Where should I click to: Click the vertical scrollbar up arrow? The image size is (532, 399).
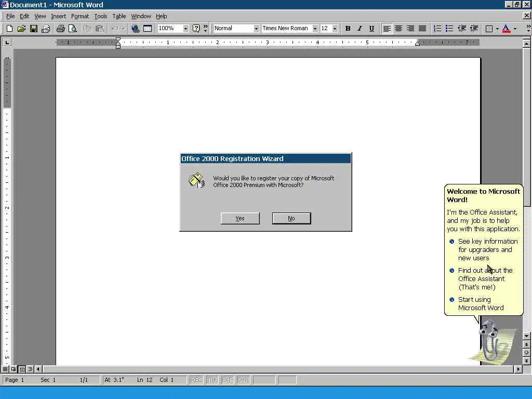click(527, 44)
